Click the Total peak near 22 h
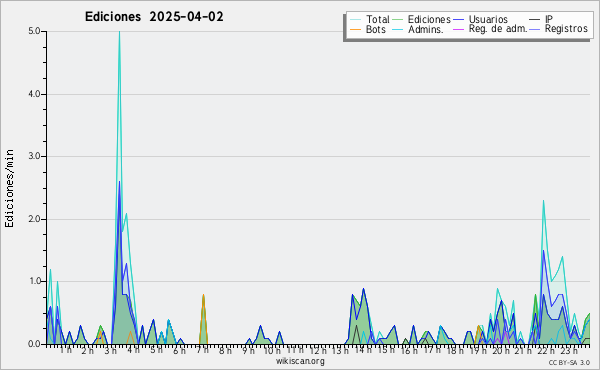The image size is (600, 370). 543,201
